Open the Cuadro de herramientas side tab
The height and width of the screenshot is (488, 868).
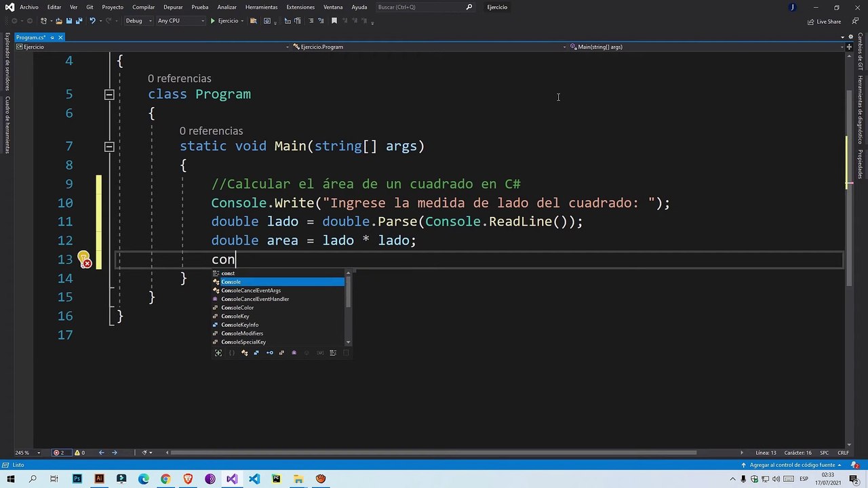(x=7, y=124)
